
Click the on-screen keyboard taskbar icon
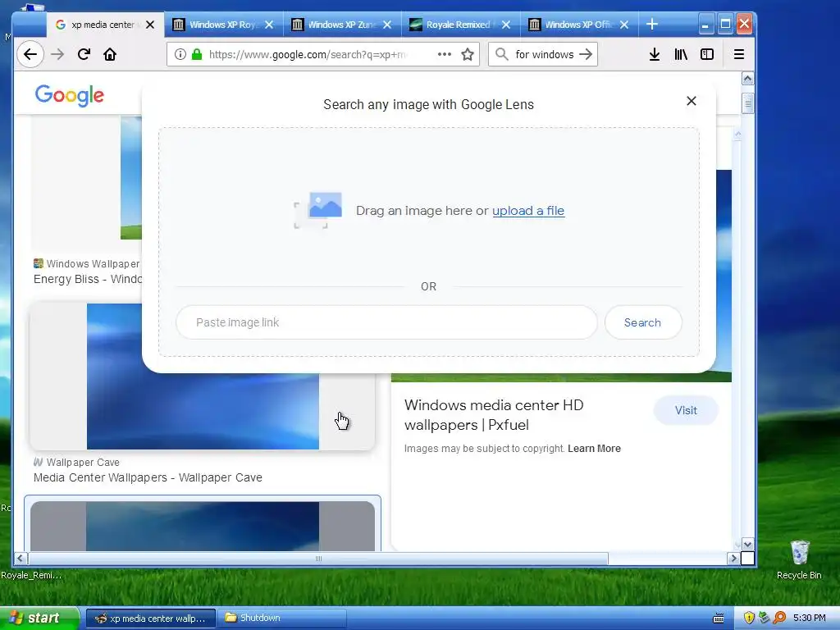pos(719,619)
